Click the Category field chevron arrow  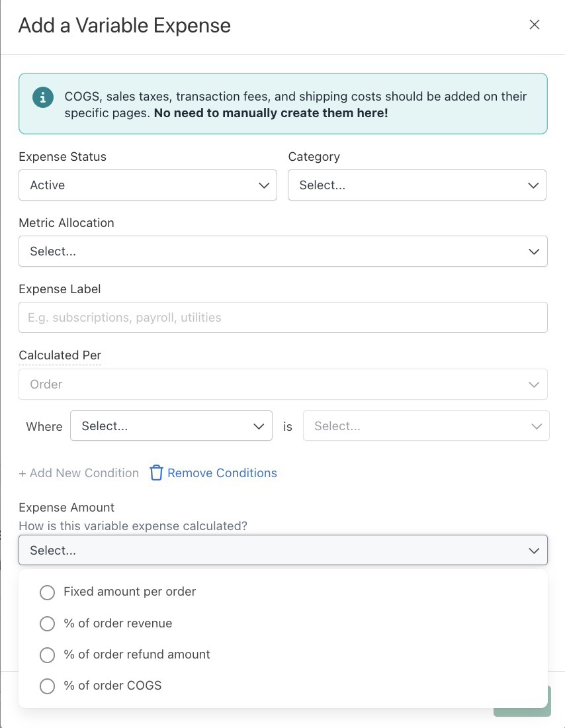pyautogui.click(x=533, y=185)
